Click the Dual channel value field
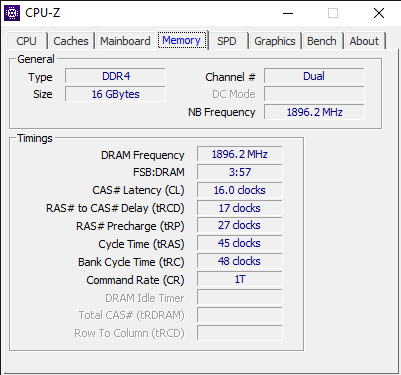This screenshot has width=401, height=375. coord(314,76)
